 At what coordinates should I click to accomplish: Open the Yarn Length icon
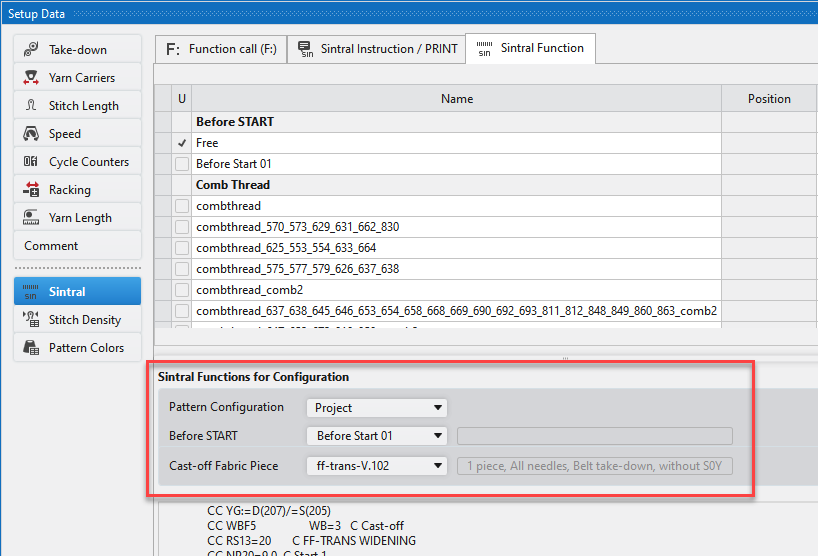[31, 218]
